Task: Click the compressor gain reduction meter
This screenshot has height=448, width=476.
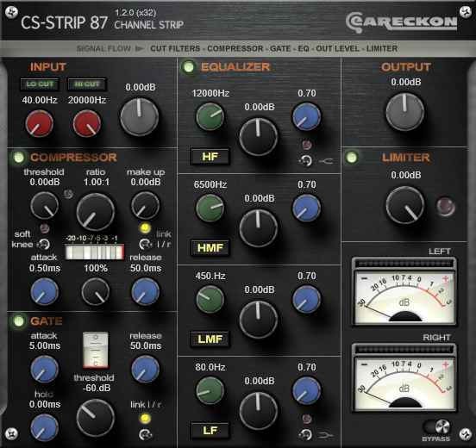Action: 95,252
